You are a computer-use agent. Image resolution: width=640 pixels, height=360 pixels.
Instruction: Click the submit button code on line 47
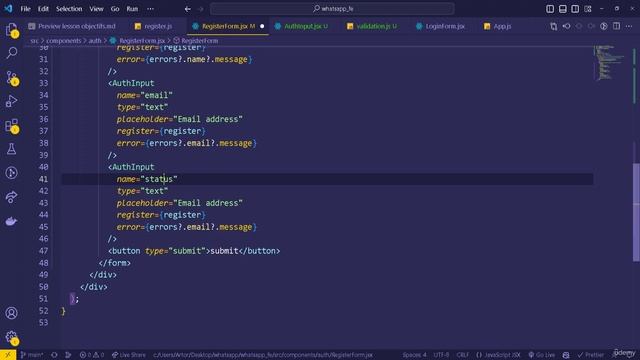[x=194, y=251]
